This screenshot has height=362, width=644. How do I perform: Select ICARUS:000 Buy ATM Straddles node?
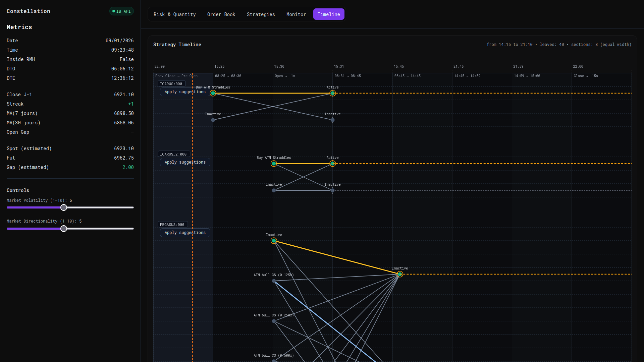coord(213,93)
